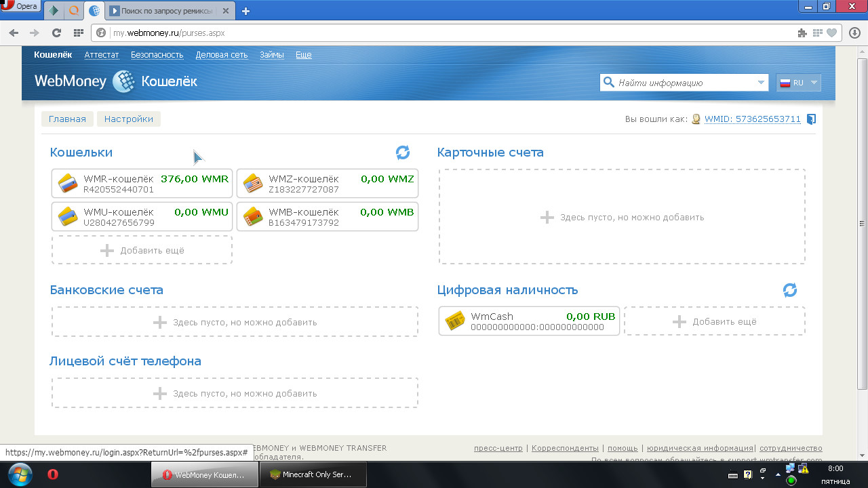
Task: Open the downloads button
Action: tap(855, 33)
